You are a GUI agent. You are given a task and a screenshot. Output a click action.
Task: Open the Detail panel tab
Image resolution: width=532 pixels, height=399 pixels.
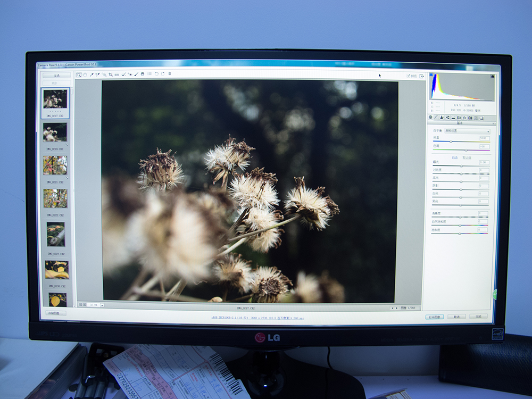442,118
